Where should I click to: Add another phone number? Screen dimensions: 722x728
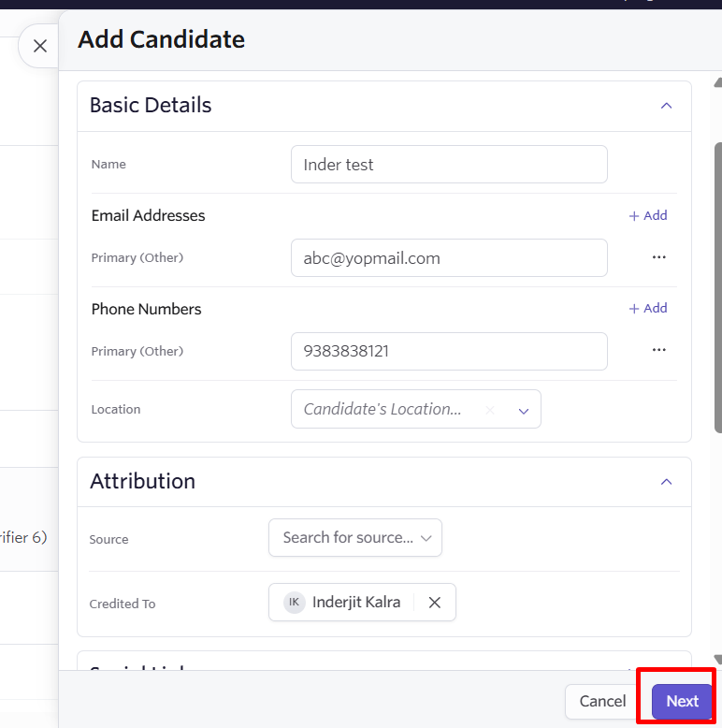(x=648, y=308)
